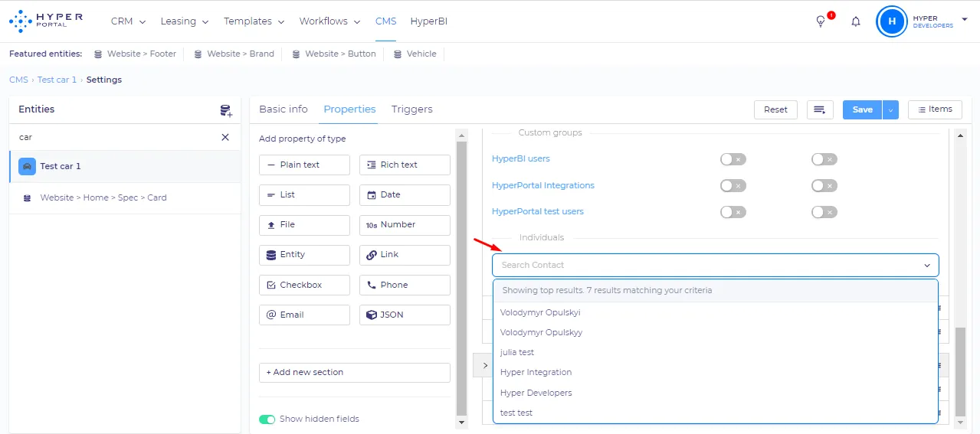Image resolution: width=980 pixels, height=434 pixels.
Task: Click the Save button
Action: tap(863, 109)
